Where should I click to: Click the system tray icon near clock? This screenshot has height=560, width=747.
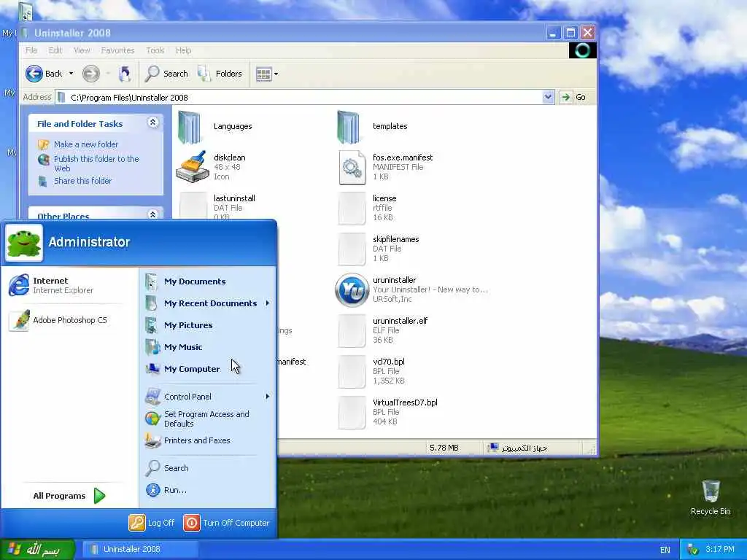pos(693,550)
